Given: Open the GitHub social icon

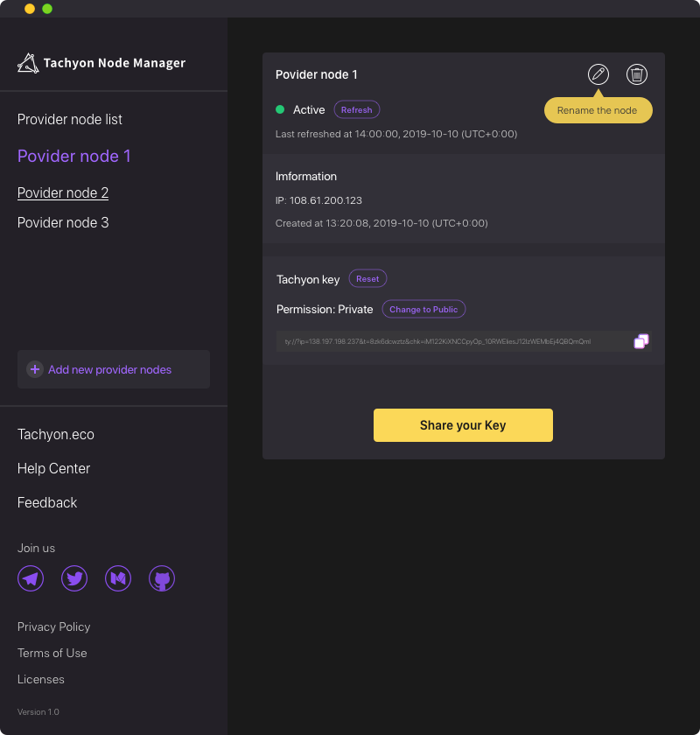Looking at the screenshot, I should point(162,578).
